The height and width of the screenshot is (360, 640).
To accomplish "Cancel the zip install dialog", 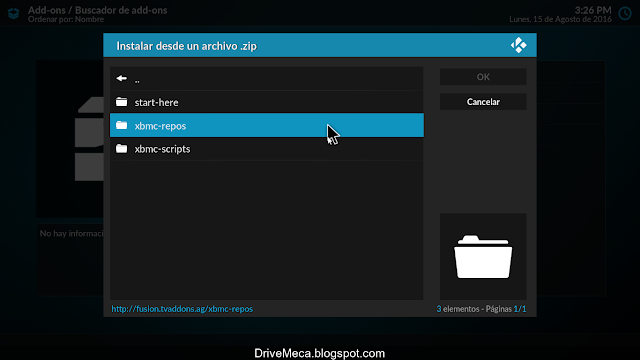I will (483, 102).
